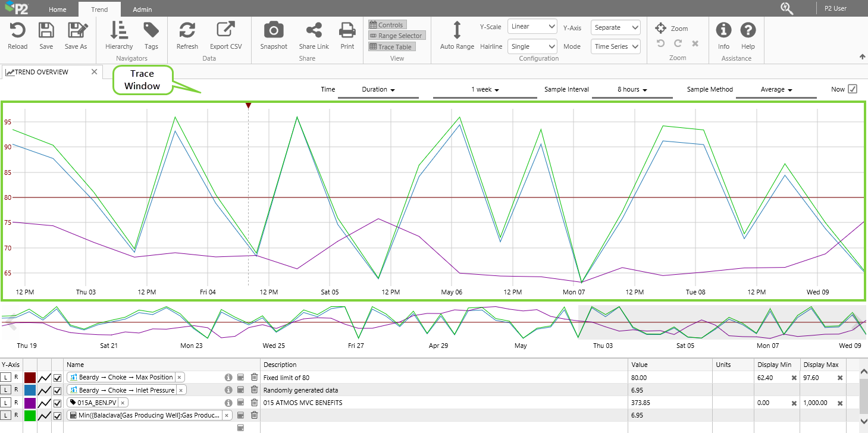The height and width of the screenshot is (433, 868).
Task: Expand the Sample Interval 8 hours dropdown
Action: (632, 90)
